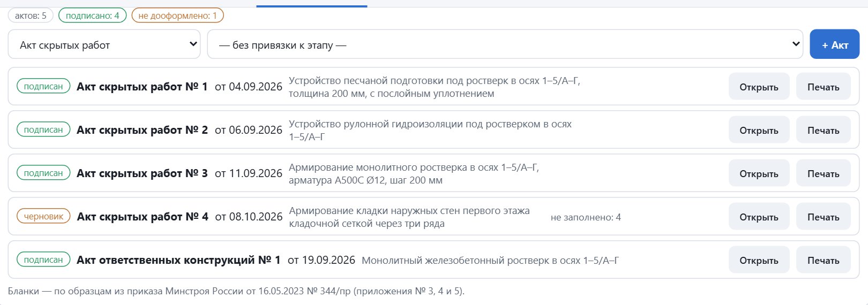The height and width of the screenshot is (305, 868).
Task: Select the title 'Акт скрытых работ № 4'
Action: point(143,217)
